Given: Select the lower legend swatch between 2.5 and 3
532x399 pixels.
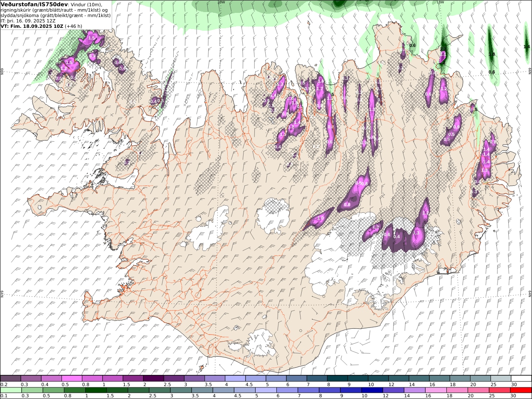Looking at the screenshot, I should coord(160,390).
